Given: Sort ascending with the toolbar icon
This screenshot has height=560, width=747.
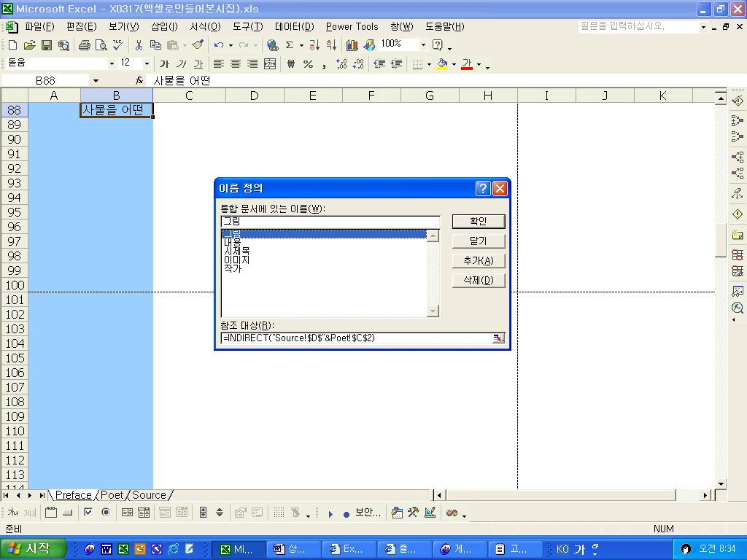Looking at the screenshot, I should pos(314,45).
